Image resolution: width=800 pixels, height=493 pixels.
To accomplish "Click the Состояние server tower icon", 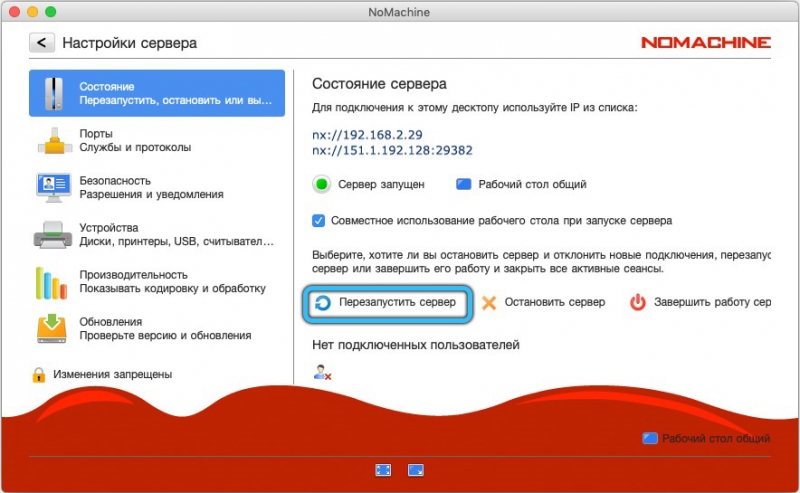I will [53, 94].
